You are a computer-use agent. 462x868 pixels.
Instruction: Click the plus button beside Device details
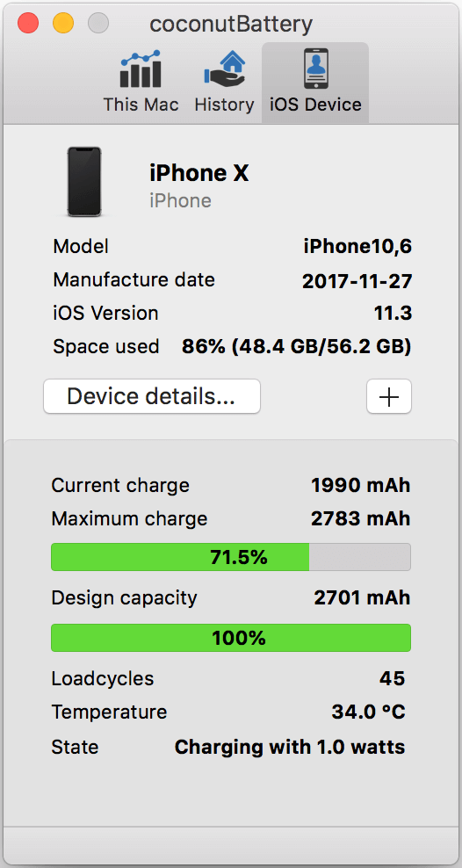[x=389, y=396]
